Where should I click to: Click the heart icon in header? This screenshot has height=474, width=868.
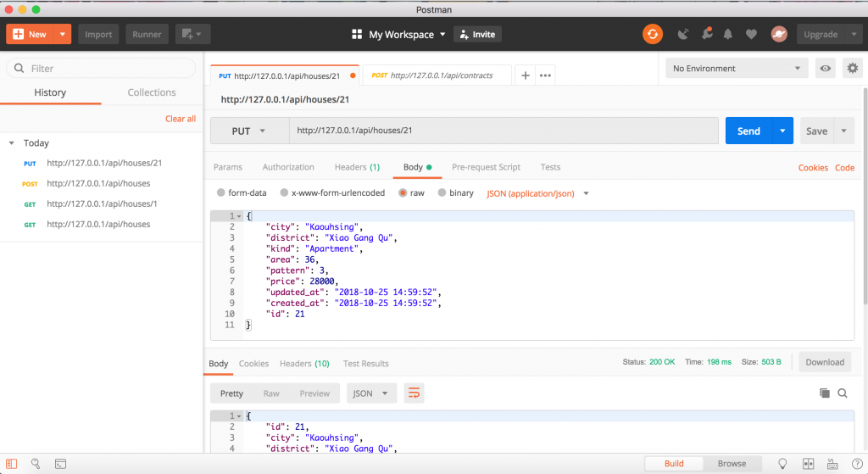[751, 34]
